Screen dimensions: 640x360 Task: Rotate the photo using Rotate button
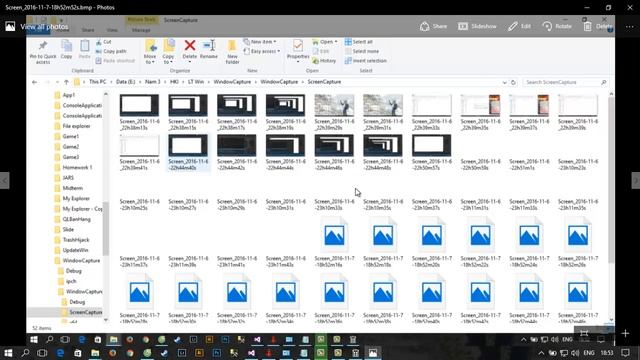point(557,27)
